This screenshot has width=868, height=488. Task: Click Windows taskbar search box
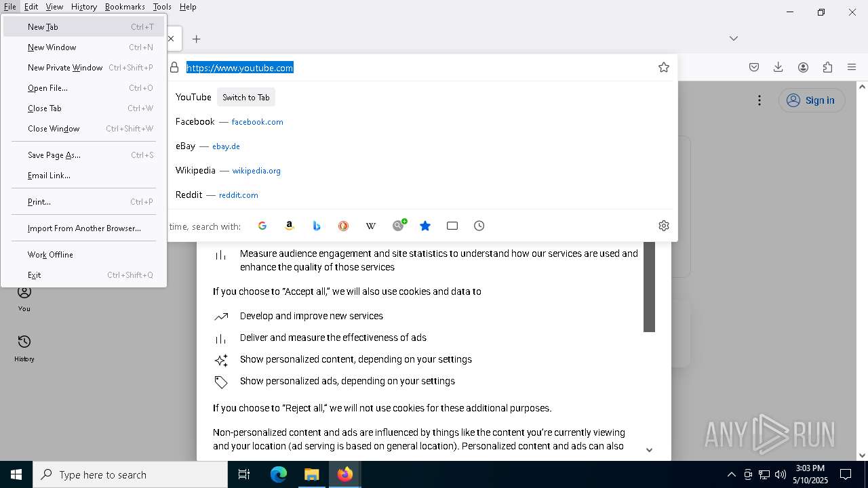[130, 474]
